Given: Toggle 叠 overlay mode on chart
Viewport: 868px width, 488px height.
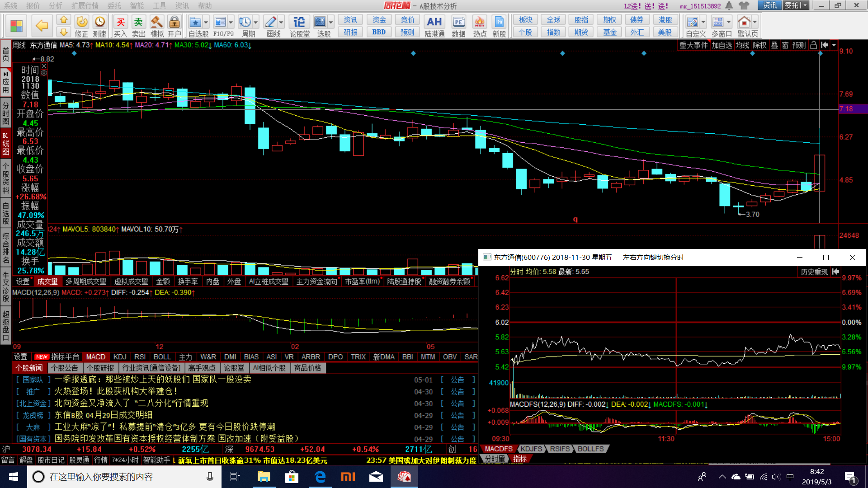Looking at the screenshot, I should coord(774,45).
